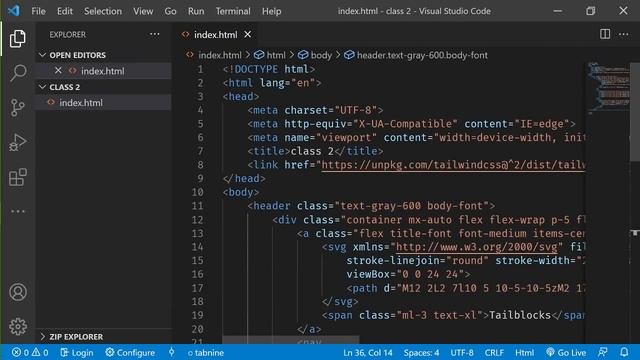This screenshot has width=640, height=360.
Task: Open the Accounts menu icon
Action: (18, 292)
